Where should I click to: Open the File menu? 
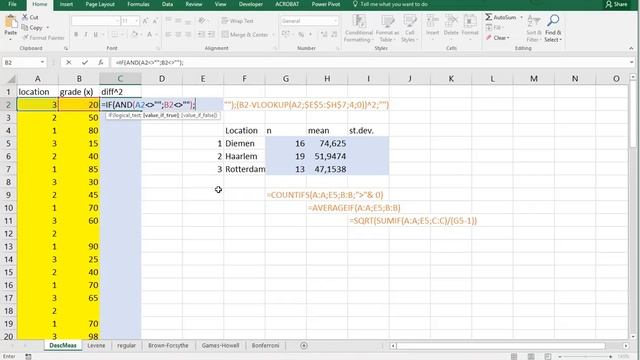[12, 4]
